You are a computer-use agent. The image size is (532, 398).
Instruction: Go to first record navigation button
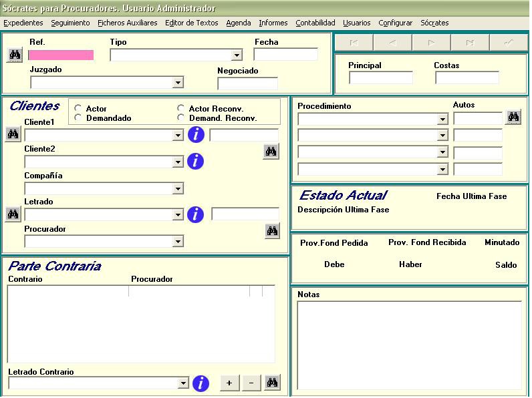pyautogui.click(x=354, y=43)
